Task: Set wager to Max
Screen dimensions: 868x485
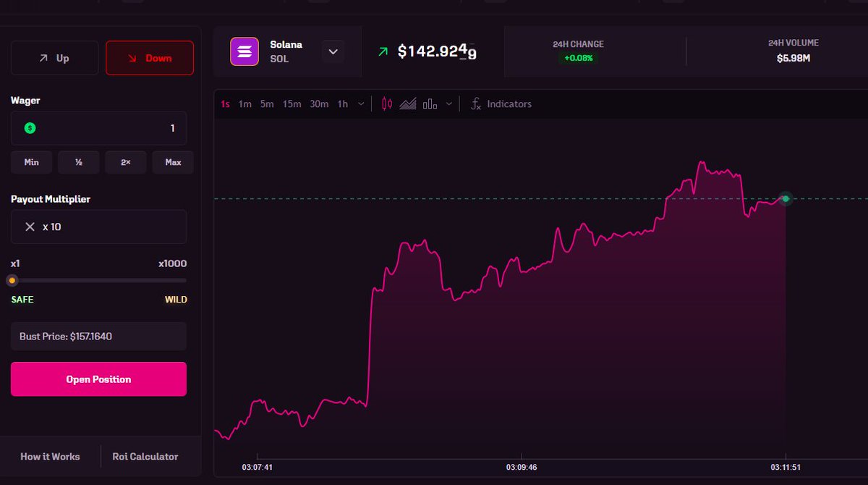Action: (x=173, y=162)
